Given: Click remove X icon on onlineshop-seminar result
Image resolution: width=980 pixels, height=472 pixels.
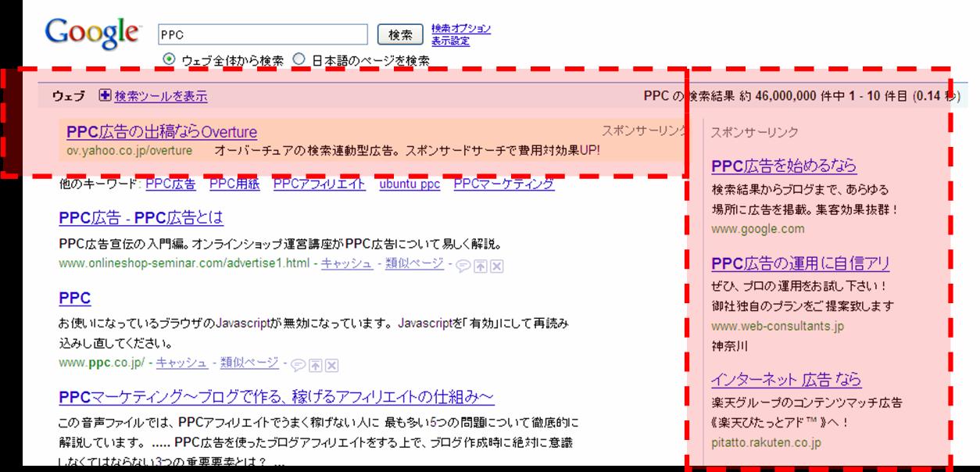Looking at the screenshot, I should (x=496, y=265).
